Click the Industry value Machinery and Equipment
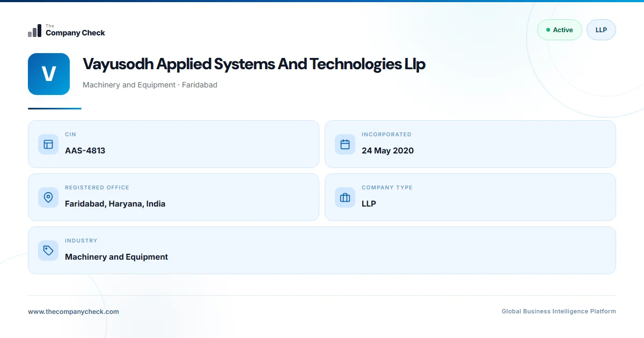 (x=116, y=257)
